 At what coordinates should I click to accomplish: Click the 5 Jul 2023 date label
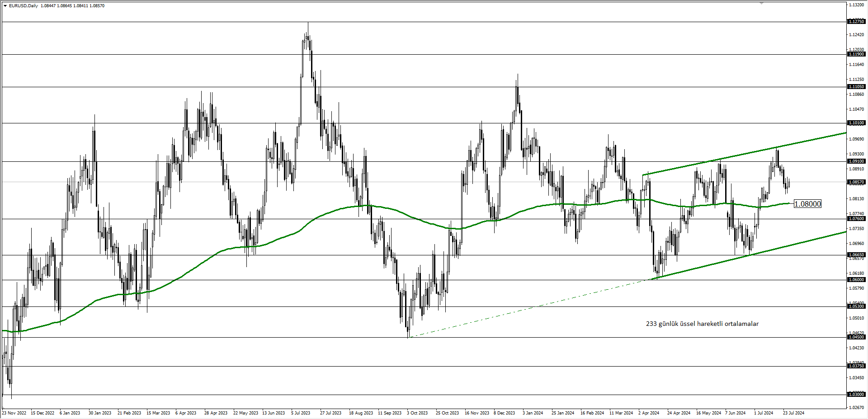301,413
